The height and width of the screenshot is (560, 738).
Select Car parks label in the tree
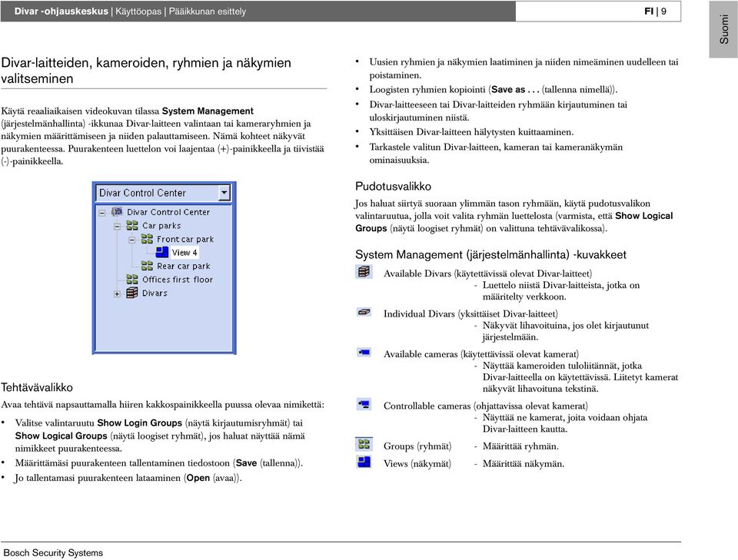161,226
